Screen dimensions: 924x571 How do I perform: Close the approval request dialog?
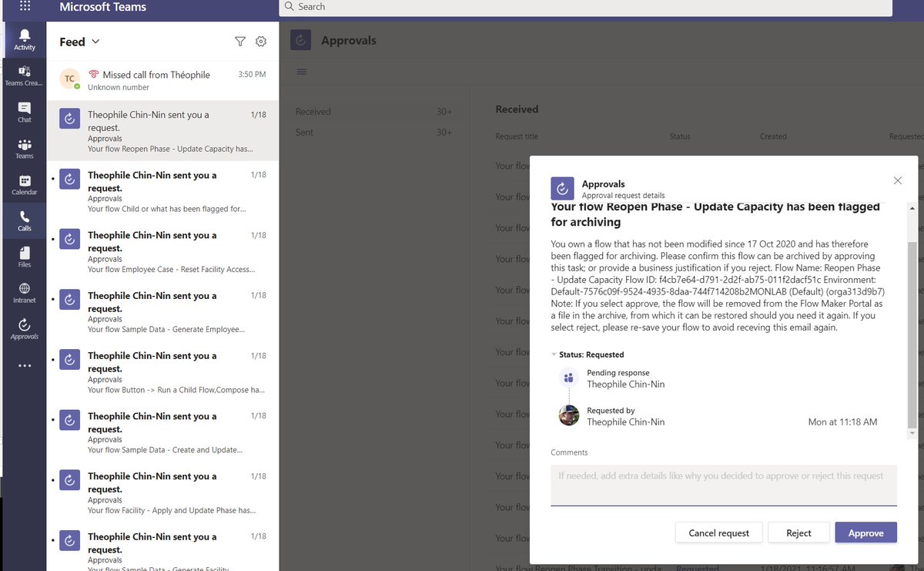897,180
